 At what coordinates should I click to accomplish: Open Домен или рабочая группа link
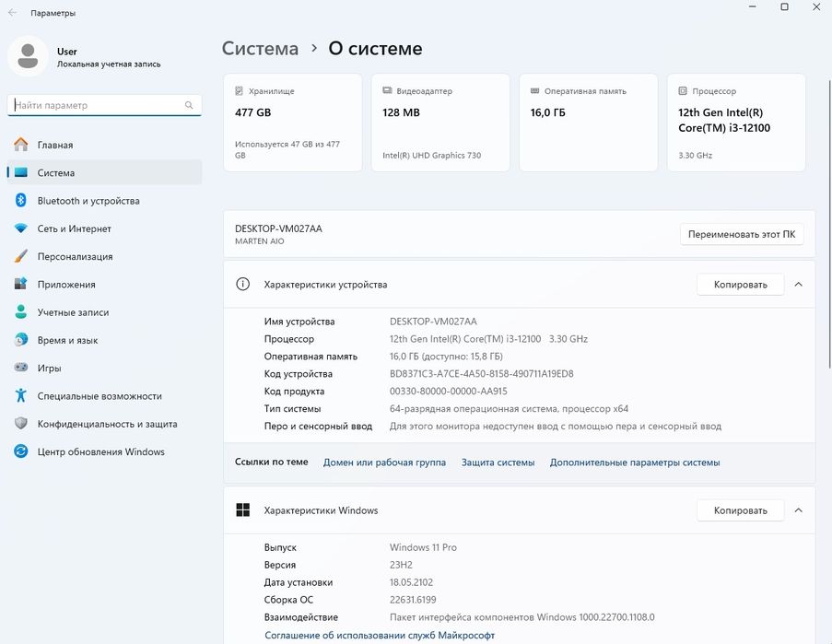point(384,463)
